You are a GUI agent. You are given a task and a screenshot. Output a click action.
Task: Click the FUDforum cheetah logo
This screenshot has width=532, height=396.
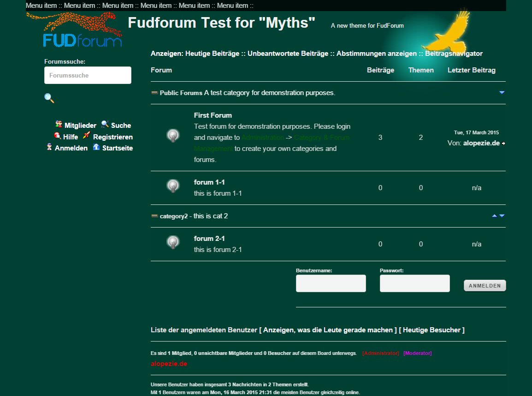(x=74, y=30)
